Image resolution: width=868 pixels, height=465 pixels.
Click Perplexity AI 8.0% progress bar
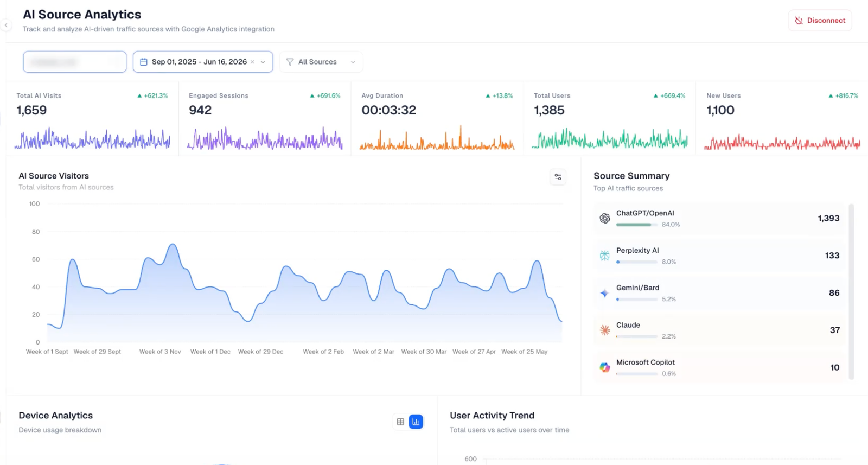tap(637, 262)
